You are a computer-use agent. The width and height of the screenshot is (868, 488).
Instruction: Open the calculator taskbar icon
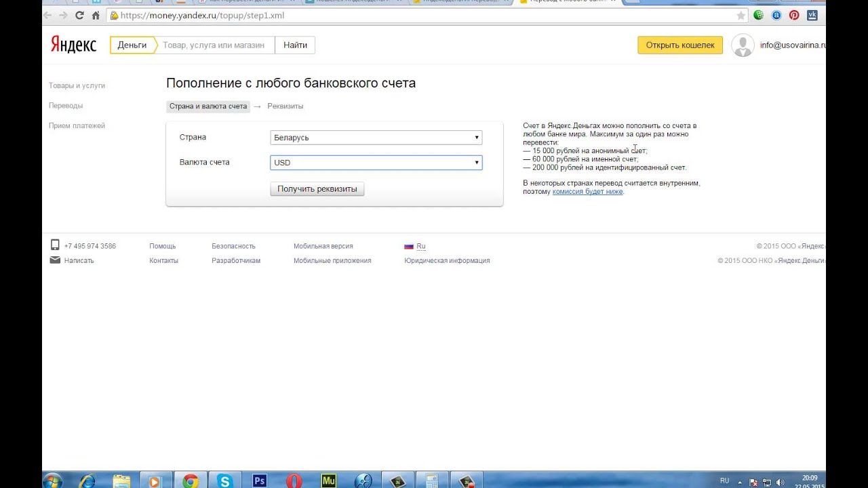(x=431, y=481)
